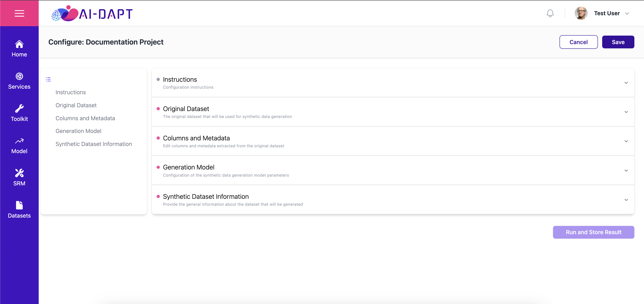Viewport: 644px width, 304px height.
Task: Jump to Generation Model in the outline
Action: coord(78,131)
